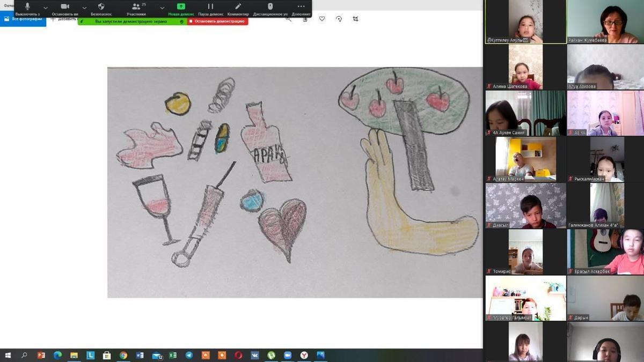This screenshot has width=644, height=362.
Task: Expand the video options arrow
Action: pyautogui.click(x=84, y=8)
